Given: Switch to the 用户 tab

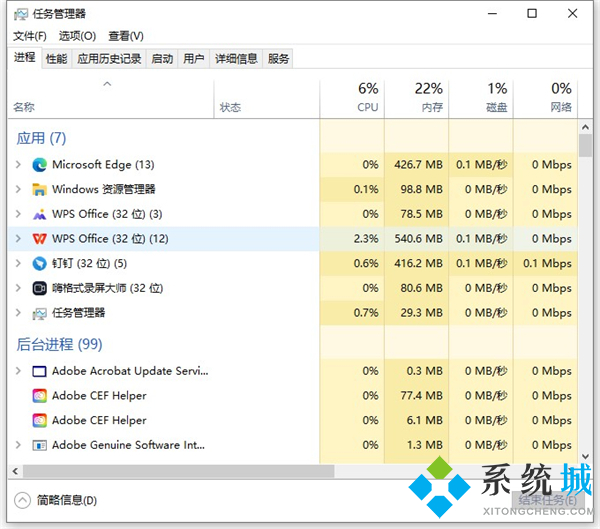Looking at the screenshot, I should (x=194, y=59).
